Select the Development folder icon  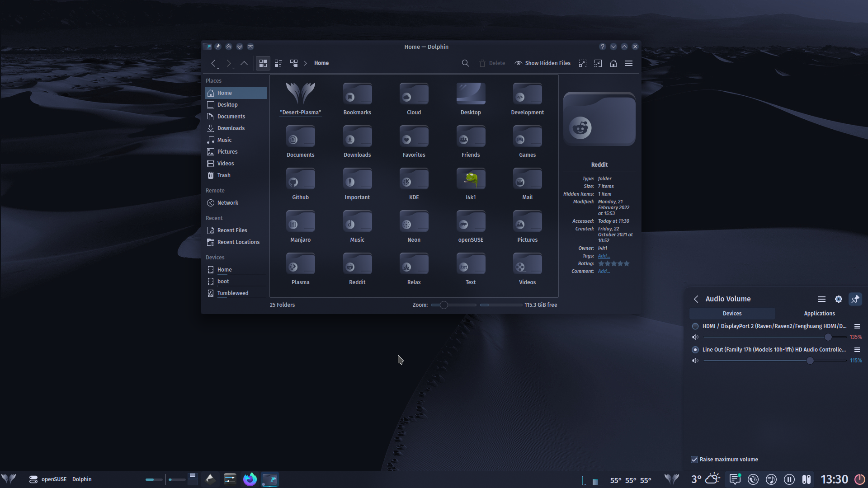[528, 94]
